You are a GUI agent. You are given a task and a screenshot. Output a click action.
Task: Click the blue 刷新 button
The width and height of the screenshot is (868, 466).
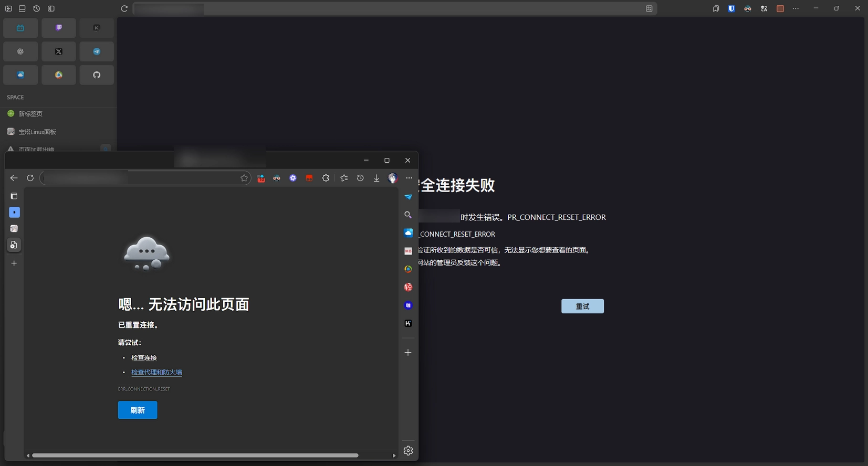138,410
